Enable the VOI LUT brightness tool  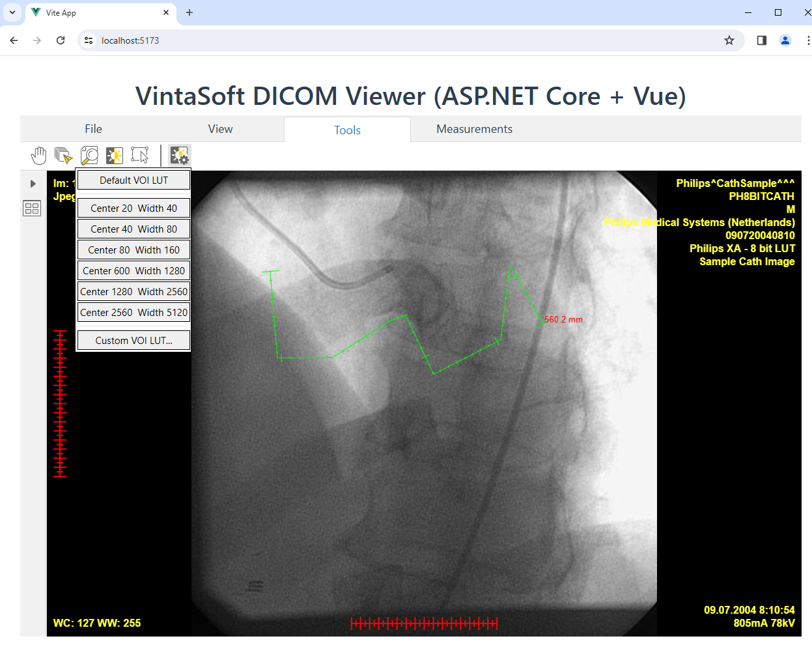pyautogui.click(x=115, y=156)
